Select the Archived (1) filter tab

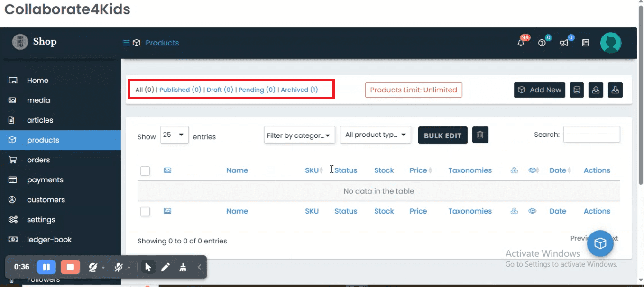coord(299,90)
